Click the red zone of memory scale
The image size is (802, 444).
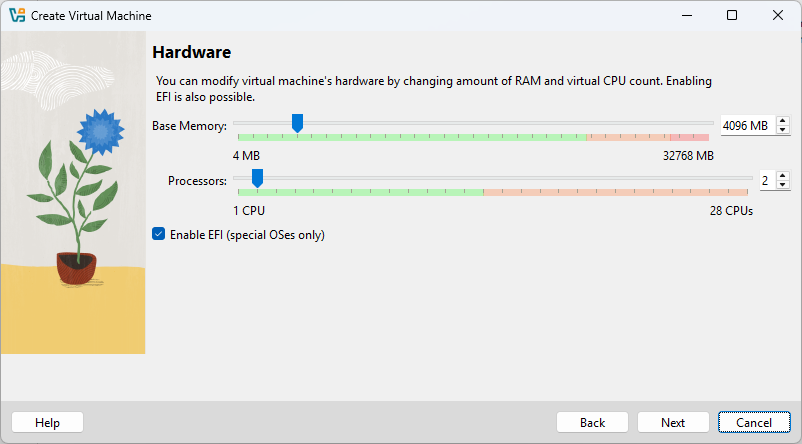coord(689,137)
